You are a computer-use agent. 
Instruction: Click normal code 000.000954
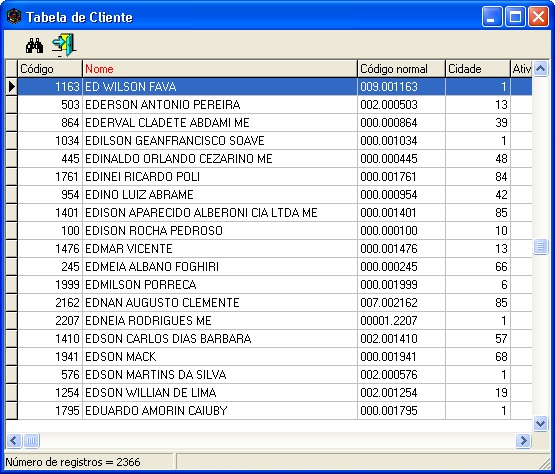tap(401, 195)
